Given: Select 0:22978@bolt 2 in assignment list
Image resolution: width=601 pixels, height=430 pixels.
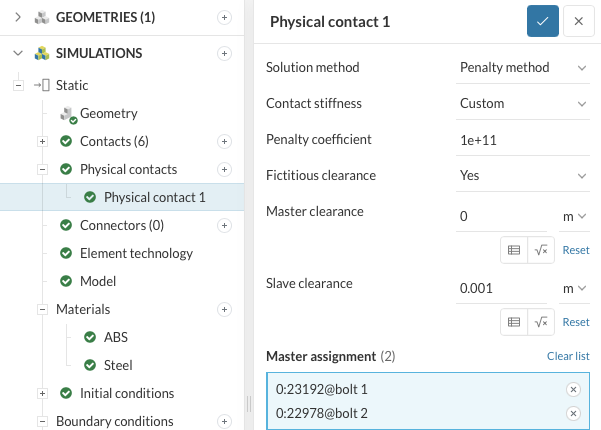Looking at the screenshot, I should click(322, 414).
